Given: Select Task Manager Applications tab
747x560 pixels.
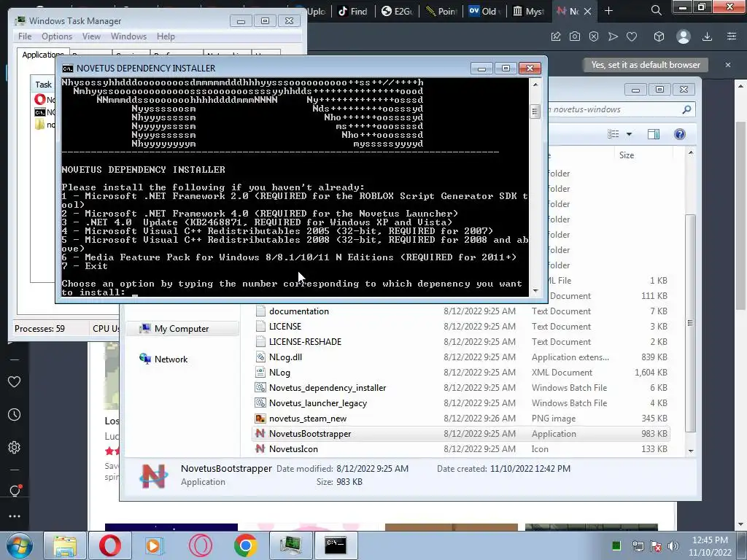Looking at the screenshot, I should 43,54.
